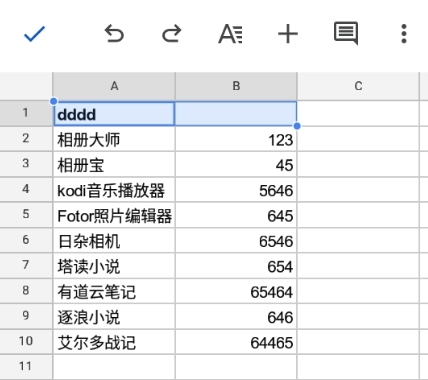The image size is (428, 380).
Task: Redo the last undone action
Action: [172, 34]
